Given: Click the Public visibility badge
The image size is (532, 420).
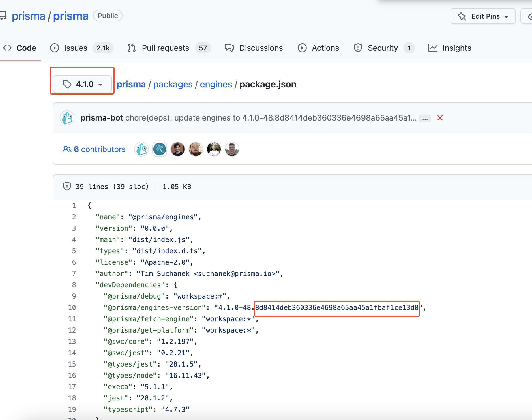Looking at the screenshot, I should [108, 16].
